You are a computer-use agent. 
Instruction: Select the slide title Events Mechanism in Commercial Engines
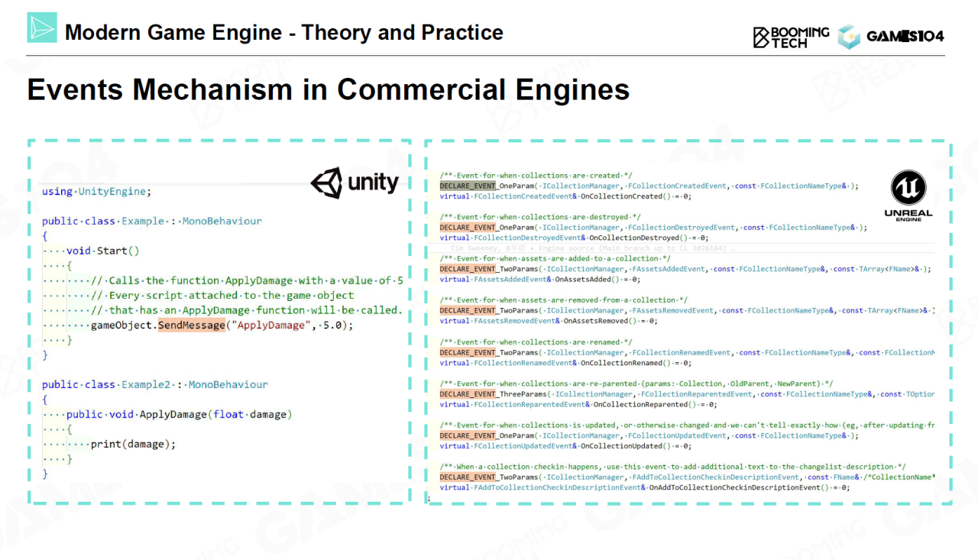[329, 90]
